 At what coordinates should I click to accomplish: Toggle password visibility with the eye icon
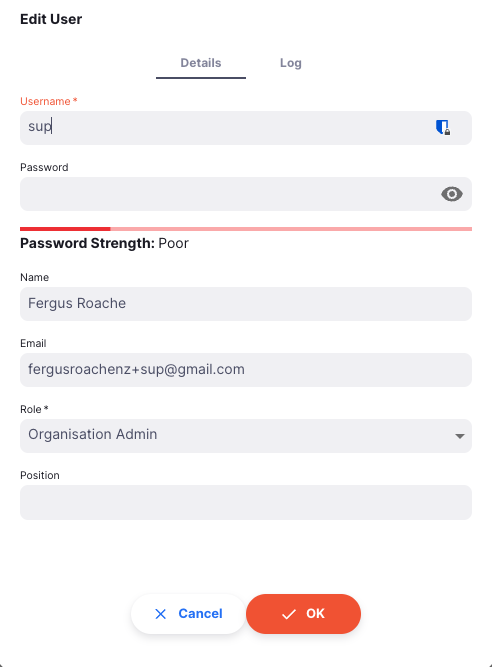(452, 194)
